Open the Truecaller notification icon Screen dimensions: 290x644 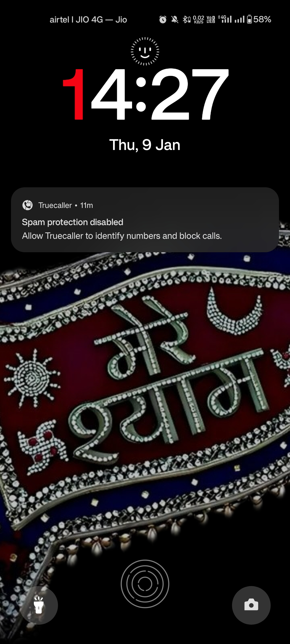[27, 205]
